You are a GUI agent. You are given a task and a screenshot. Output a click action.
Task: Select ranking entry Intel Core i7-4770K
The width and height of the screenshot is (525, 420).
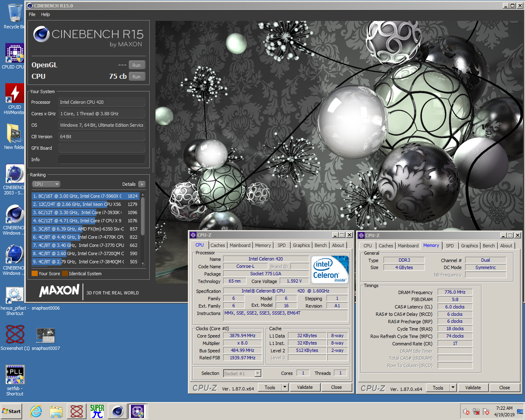click(85, 237)
